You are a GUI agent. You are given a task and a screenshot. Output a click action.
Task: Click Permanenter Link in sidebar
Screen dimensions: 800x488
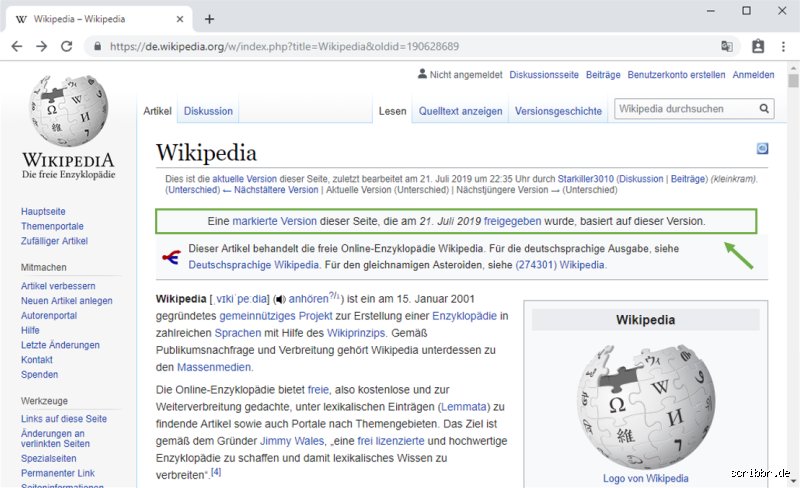(58, 473)
